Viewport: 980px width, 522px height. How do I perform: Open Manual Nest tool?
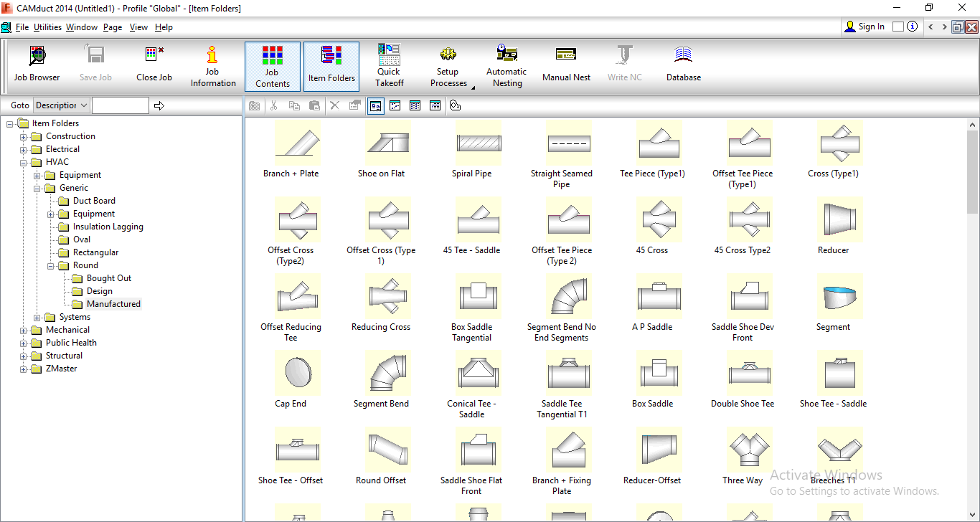tap(566, 64)
